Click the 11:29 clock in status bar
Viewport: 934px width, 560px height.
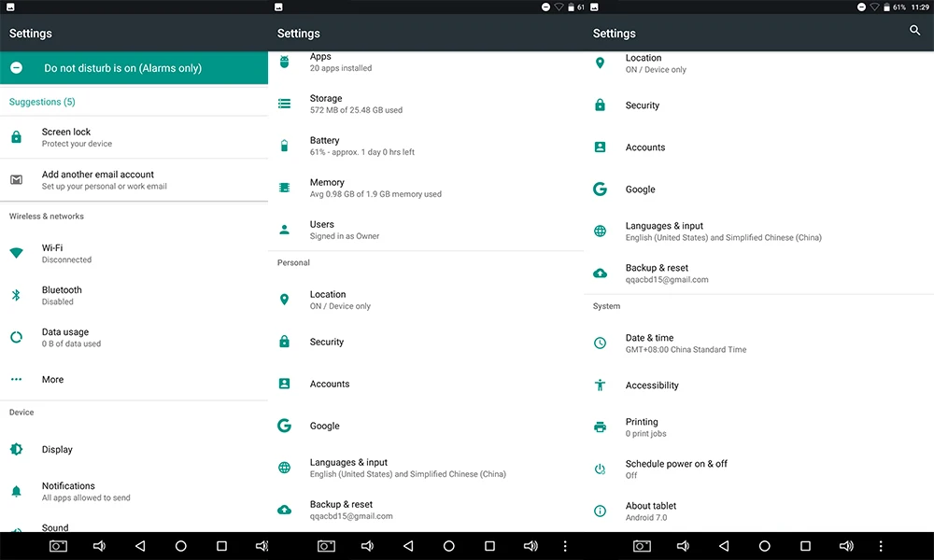(920, 7)
